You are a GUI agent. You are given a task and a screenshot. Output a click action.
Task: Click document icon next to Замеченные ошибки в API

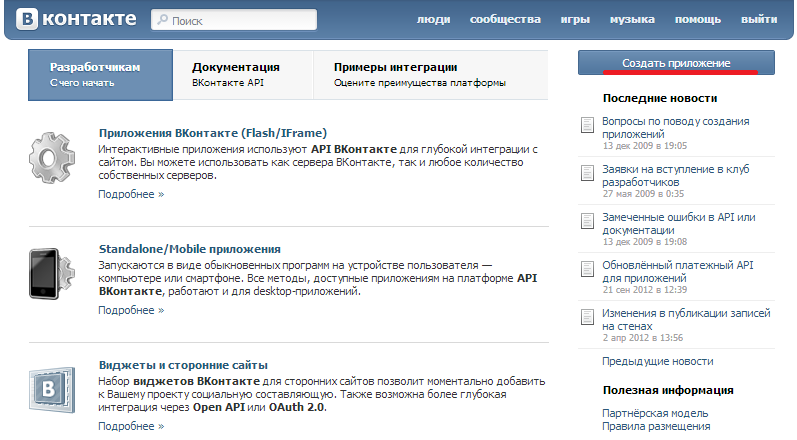point(587,221)
